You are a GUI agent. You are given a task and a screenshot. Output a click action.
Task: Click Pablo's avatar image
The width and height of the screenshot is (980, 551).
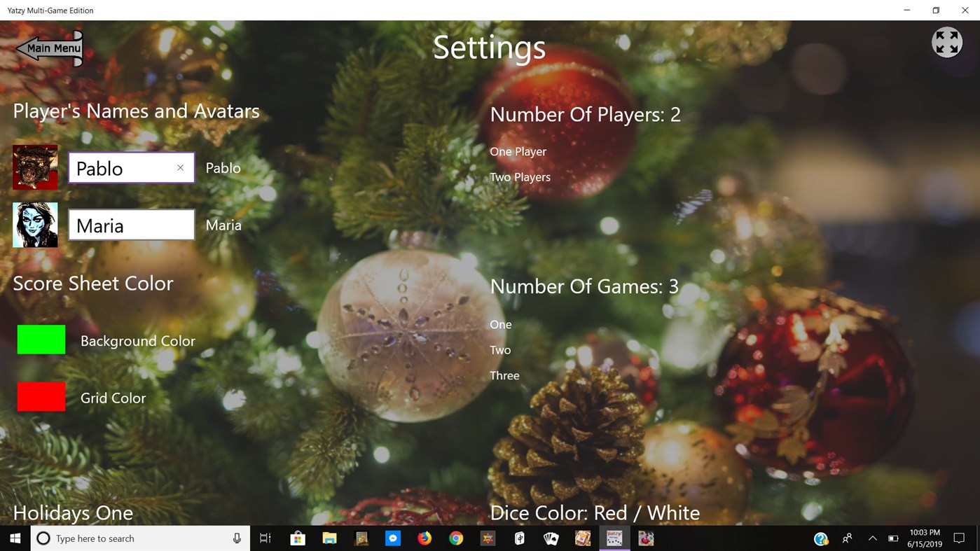[x=34, y=167]
